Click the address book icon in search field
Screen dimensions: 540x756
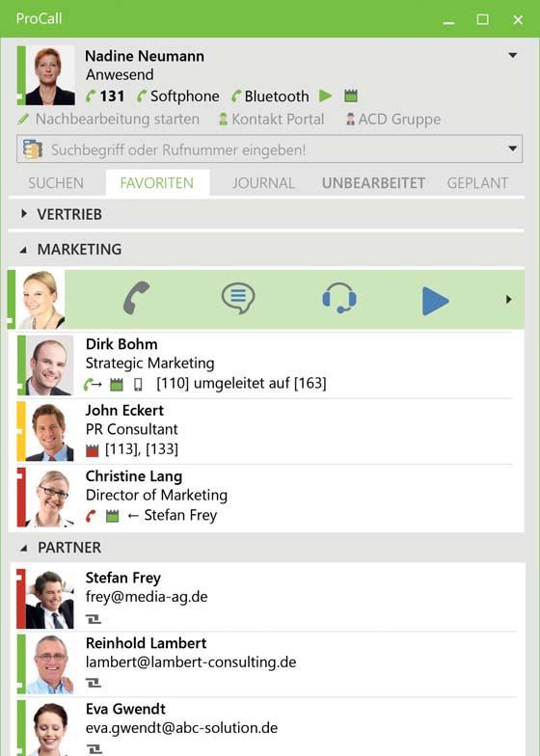pos(33,149)
